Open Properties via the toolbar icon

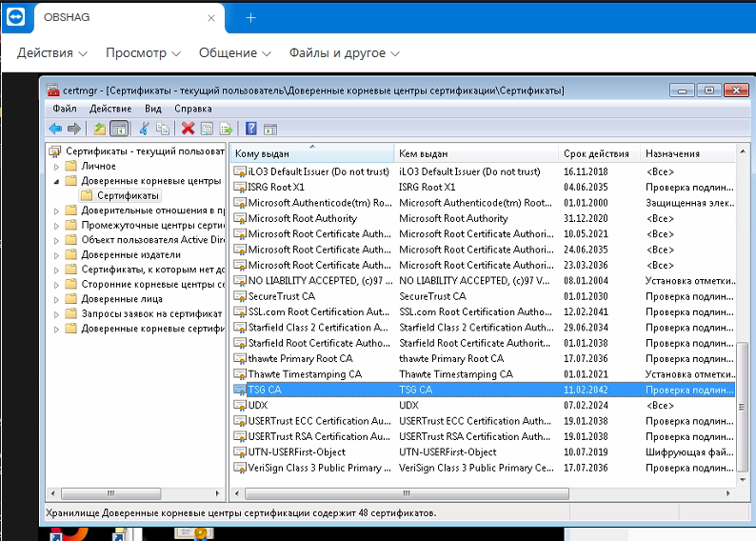coord(207,129)
